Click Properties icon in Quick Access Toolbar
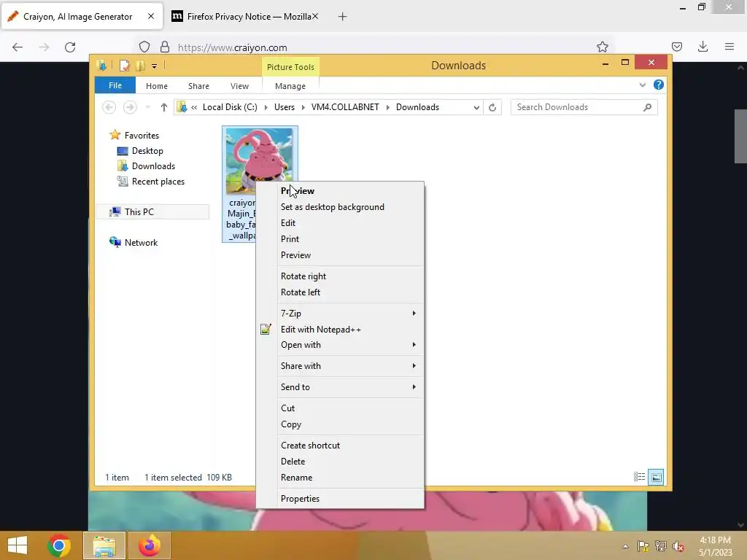Screen dimensions: 747x560 pyautogui.click(x=124, y=66)
